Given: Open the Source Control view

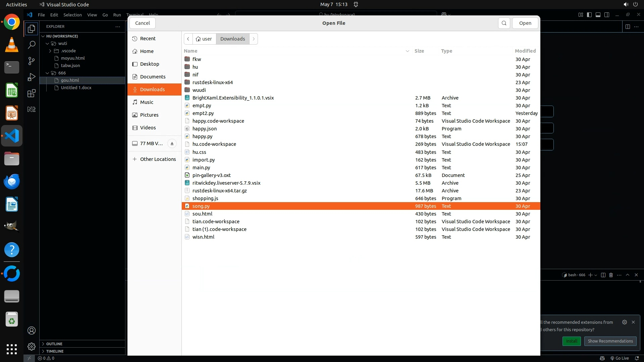Looking at the screenshot, I should click(x=32, y=61).
